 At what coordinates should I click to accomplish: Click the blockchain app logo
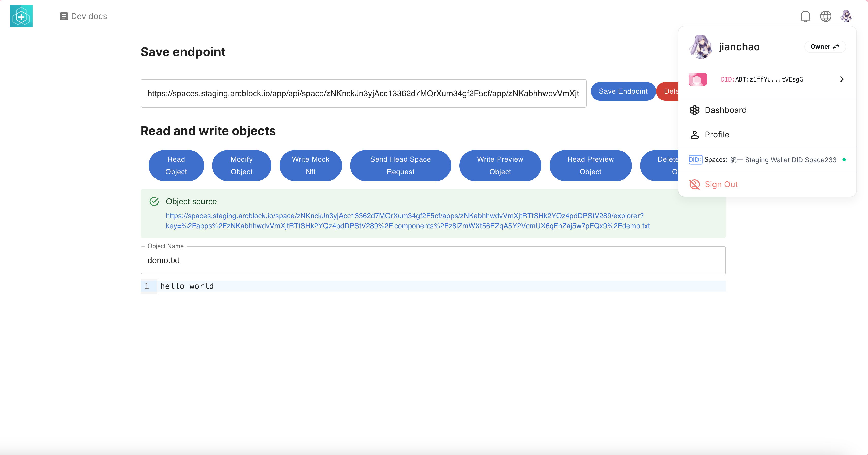(x=21, y=16)
